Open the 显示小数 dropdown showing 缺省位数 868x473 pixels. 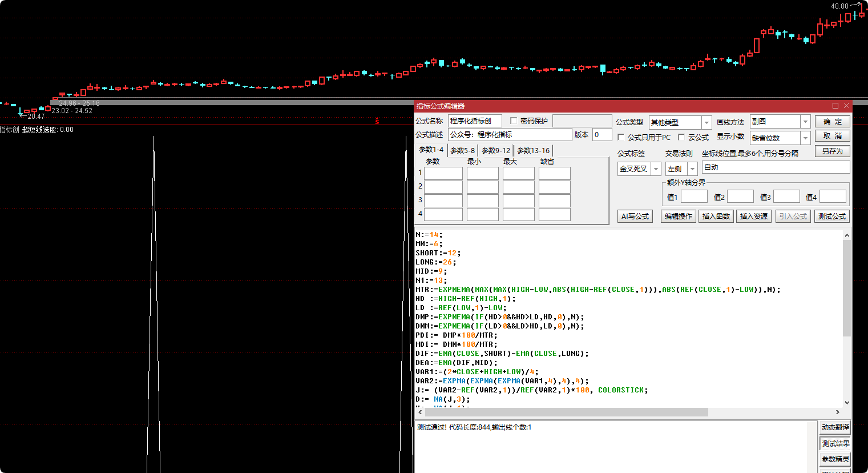805,138
